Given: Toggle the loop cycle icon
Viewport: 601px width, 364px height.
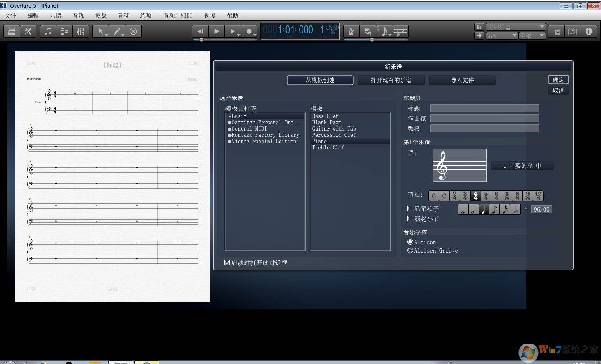Looking at the screenshot, I should click(368, 31).
